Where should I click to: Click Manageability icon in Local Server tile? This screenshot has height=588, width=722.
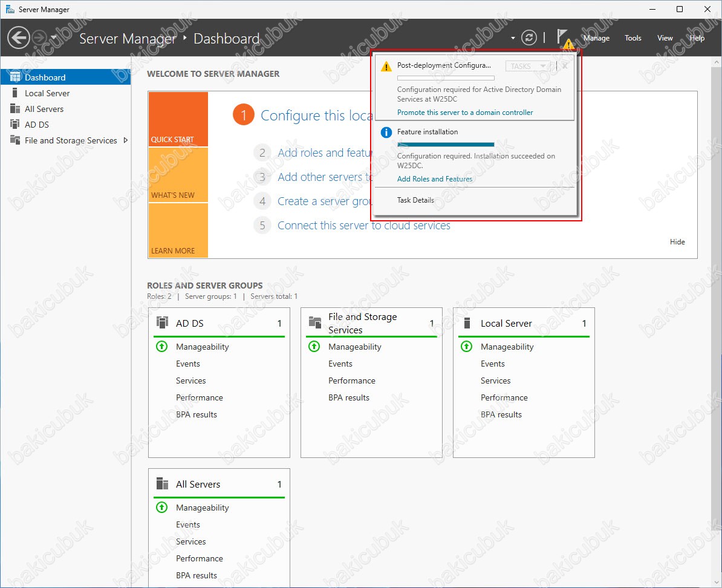click(x=466, y=346)
